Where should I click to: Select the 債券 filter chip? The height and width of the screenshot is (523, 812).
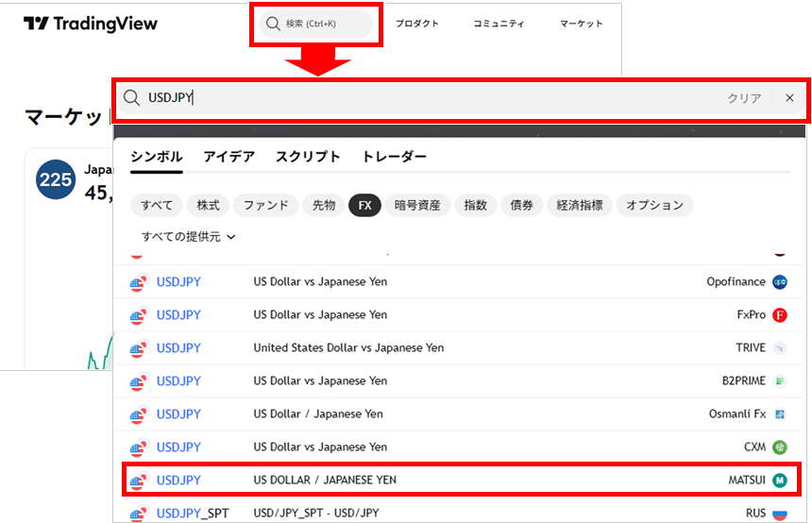[521, 205]
